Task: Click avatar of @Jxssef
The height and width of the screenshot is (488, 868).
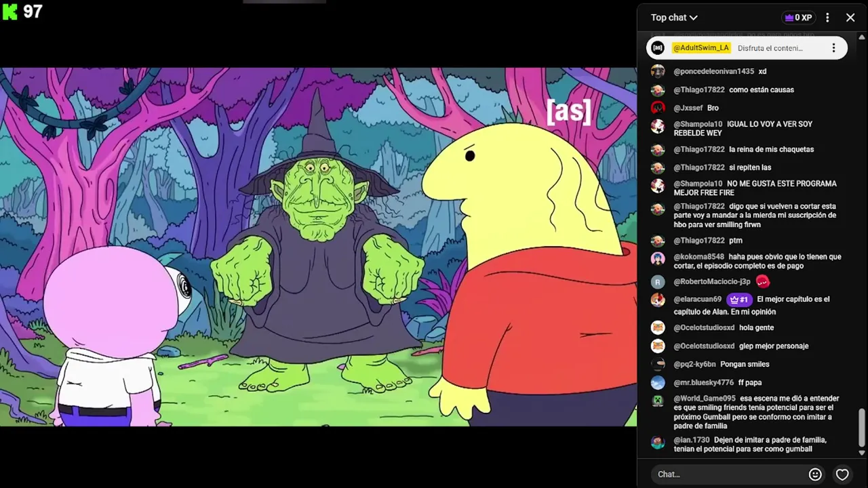Action: [658, 108]
